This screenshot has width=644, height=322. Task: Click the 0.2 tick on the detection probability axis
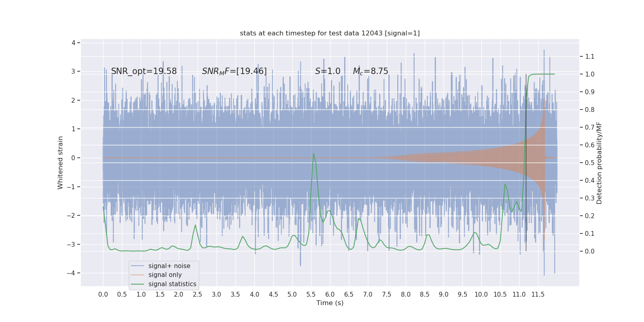590,216
